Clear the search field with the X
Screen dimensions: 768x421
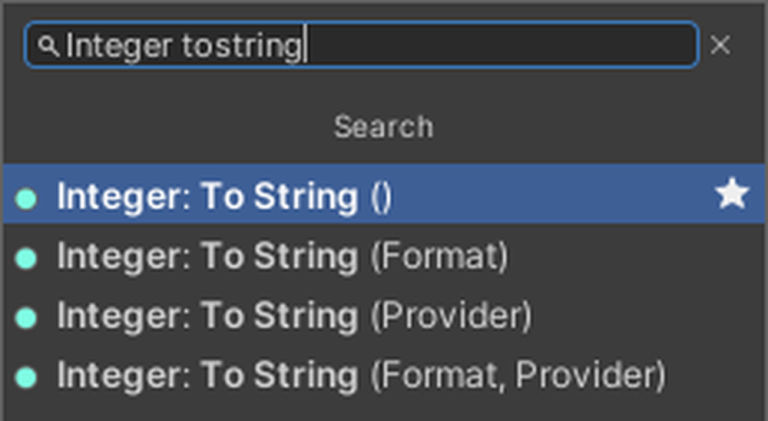click(x=720, y=45)
